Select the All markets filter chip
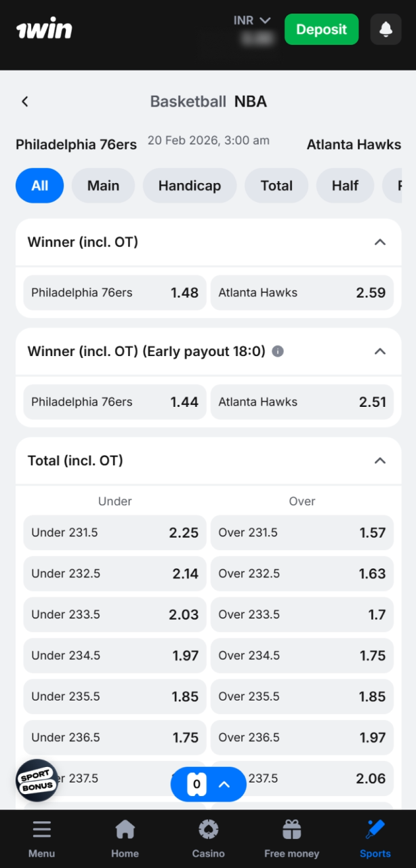The width and height of the screenshot is (416, 868). pyautogui.click(x=39, y=185)
